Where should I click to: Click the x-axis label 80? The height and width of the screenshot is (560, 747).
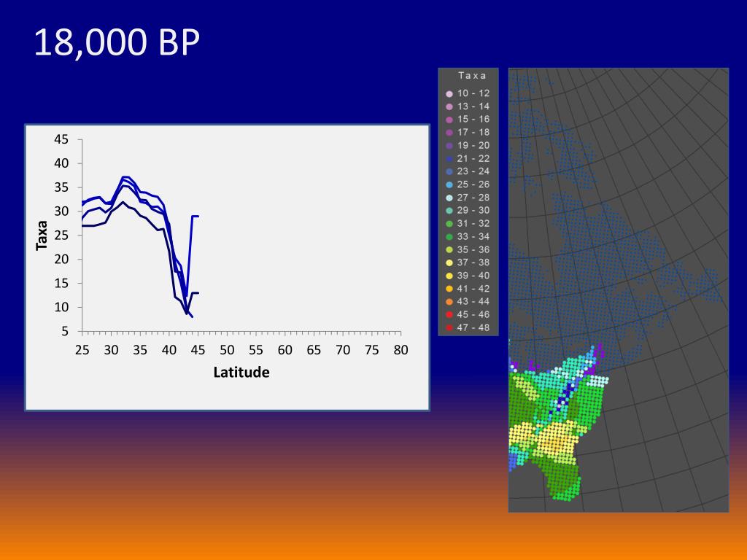point(400,350)
